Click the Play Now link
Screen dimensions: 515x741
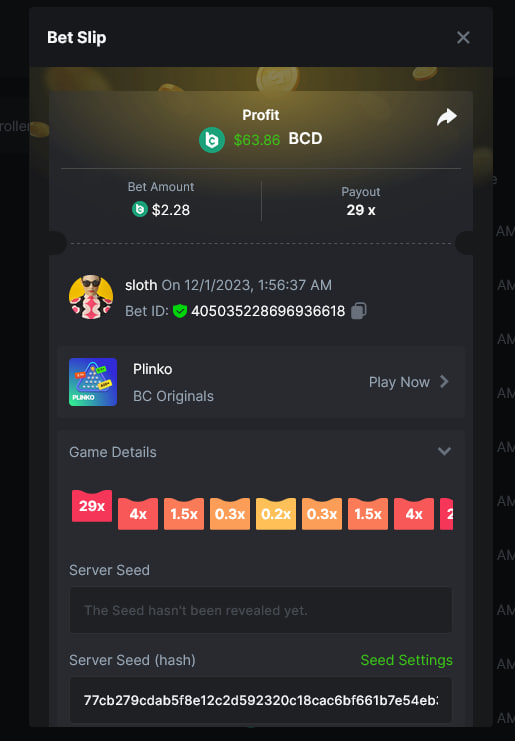pyautogui.click(x=399, y=382)
